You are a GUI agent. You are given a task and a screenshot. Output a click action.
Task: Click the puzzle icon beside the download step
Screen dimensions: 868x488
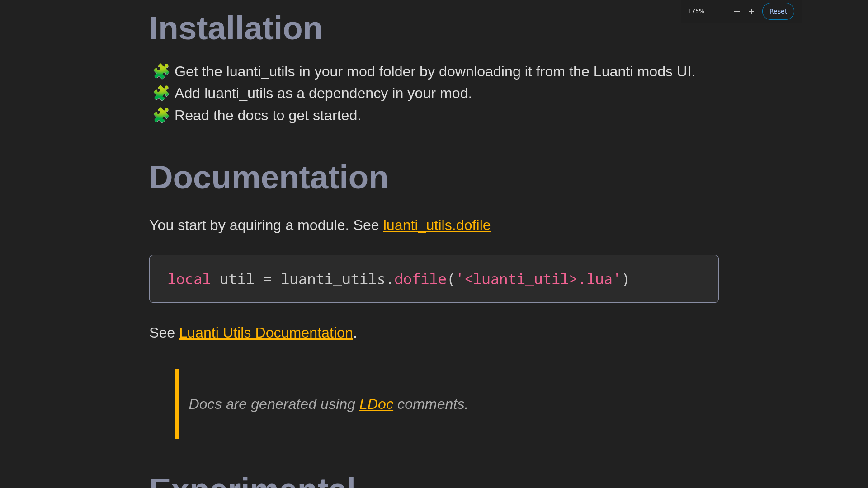click(x=161, y=71)
